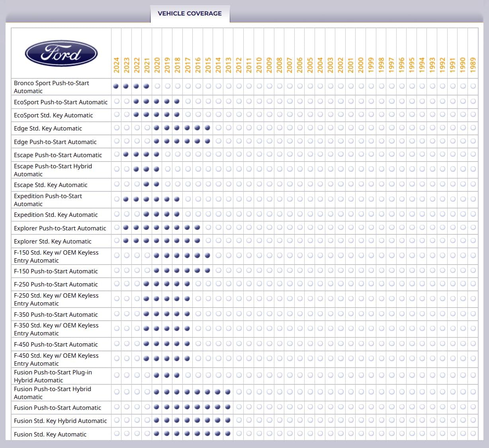Click Explorer Std. Key 2023 coverage dot
The image size is (489, 448).
point(126,241)
